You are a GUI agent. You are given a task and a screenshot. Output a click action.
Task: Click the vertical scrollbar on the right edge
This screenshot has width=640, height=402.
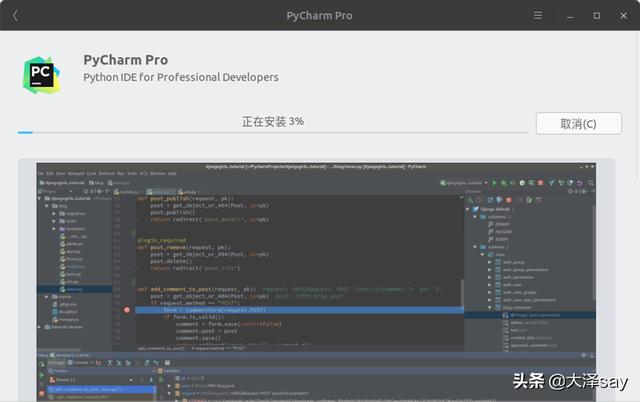pos(638,106)
